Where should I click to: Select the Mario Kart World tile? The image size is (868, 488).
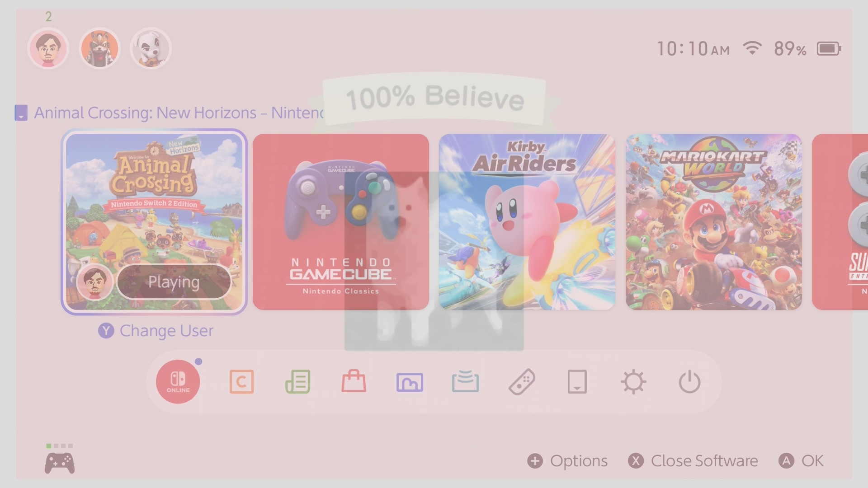click(714, 222)
